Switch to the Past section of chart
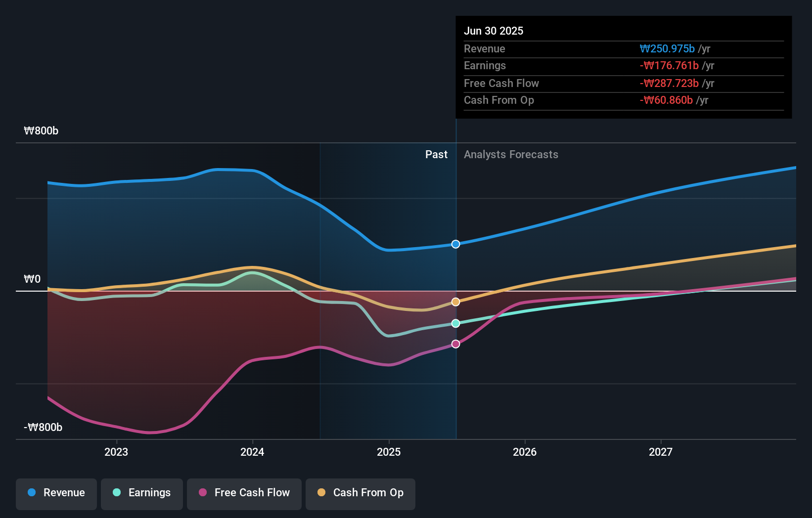 [x=437, y=154]
